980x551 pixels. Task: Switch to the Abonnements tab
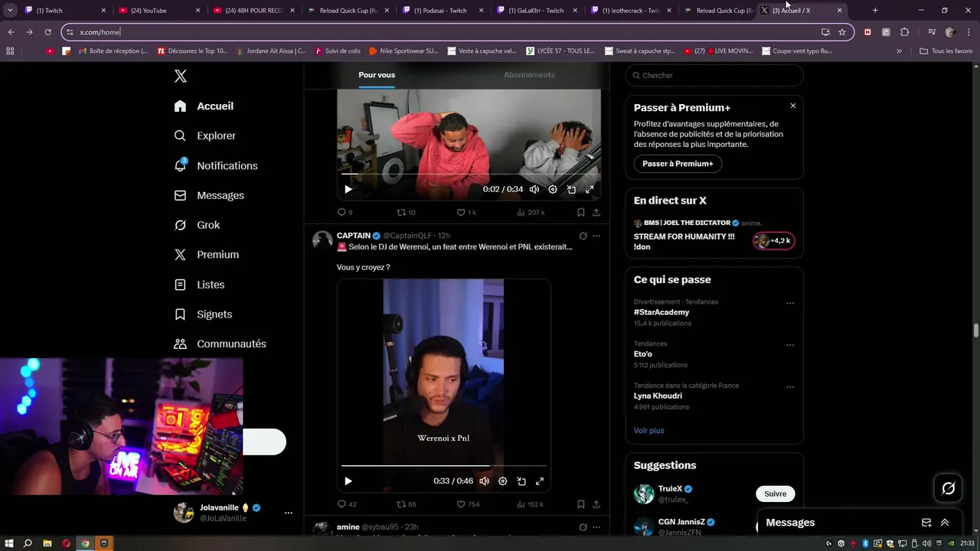click(x=529, y=75)
